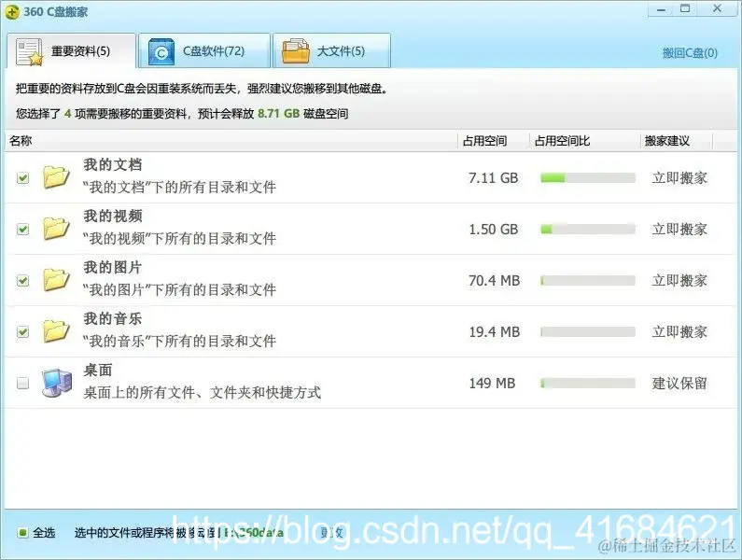This screenshot has width=742, height=560.
Task: Click 立即搬家 in the 我的音乐 row
Action: tap(679, 332)
